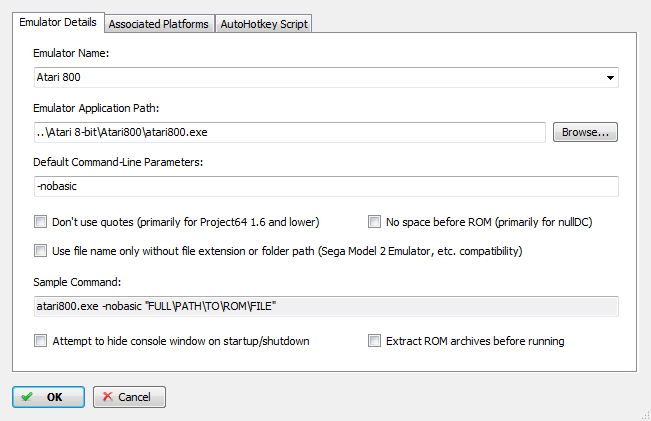Confirm with the OK button
Viewport: 651px width, 421px height.
click(x=49, y=397)
